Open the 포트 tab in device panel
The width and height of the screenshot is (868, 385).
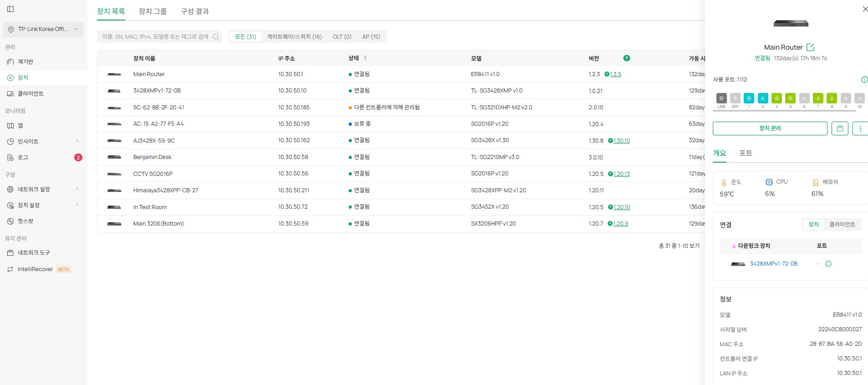pos(746,153)
